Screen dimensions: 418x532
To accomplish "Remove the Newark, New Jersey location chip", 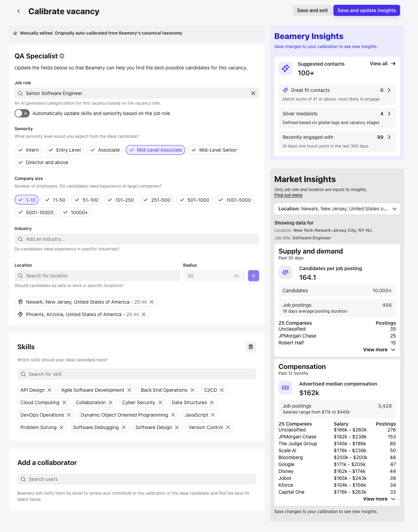I will tap(152, 302).
